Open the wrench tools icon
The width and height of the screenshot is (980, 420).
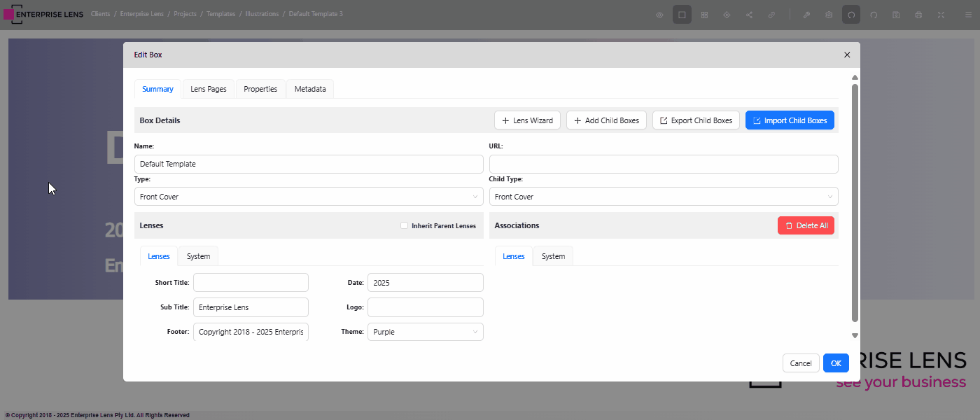(x=806, y=15)
